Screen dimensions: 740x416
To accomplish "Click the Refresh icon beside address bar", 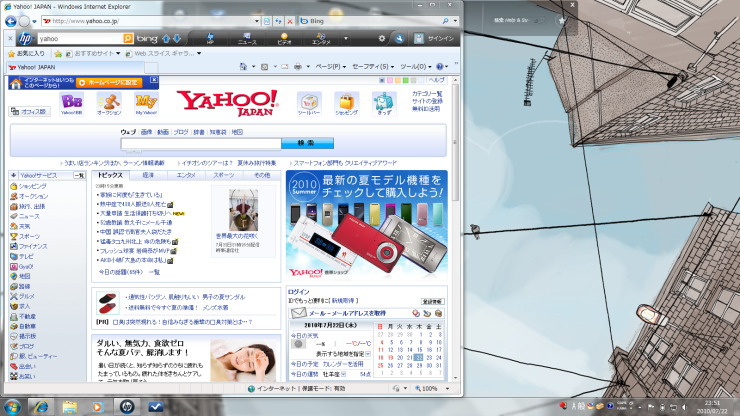I will point(278,21).
